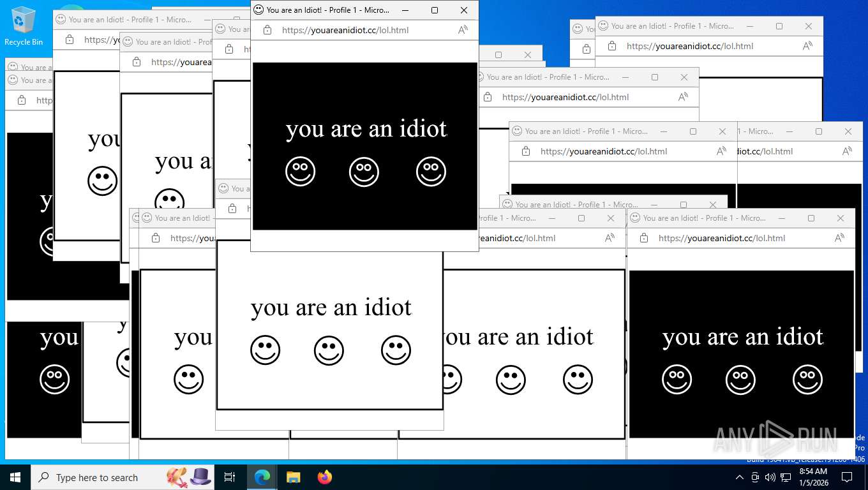
Task: Launch Firefox from the taskbar
Action: pos(325,477)
